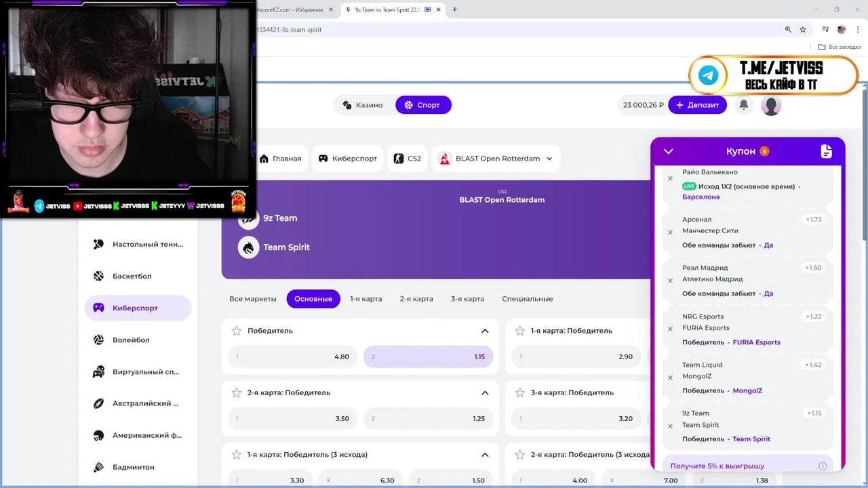Open Получите 5% к выигрышу info

(823, 466)
